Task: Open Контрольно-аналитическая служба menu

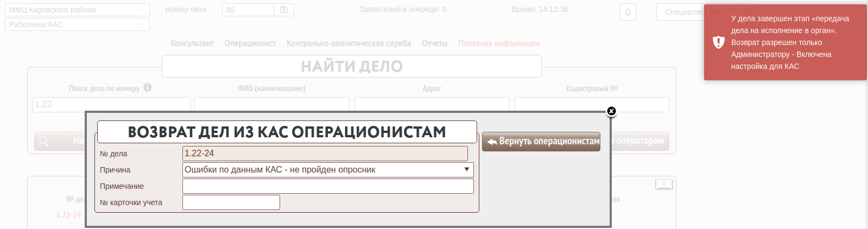Action: coord(349,43)
